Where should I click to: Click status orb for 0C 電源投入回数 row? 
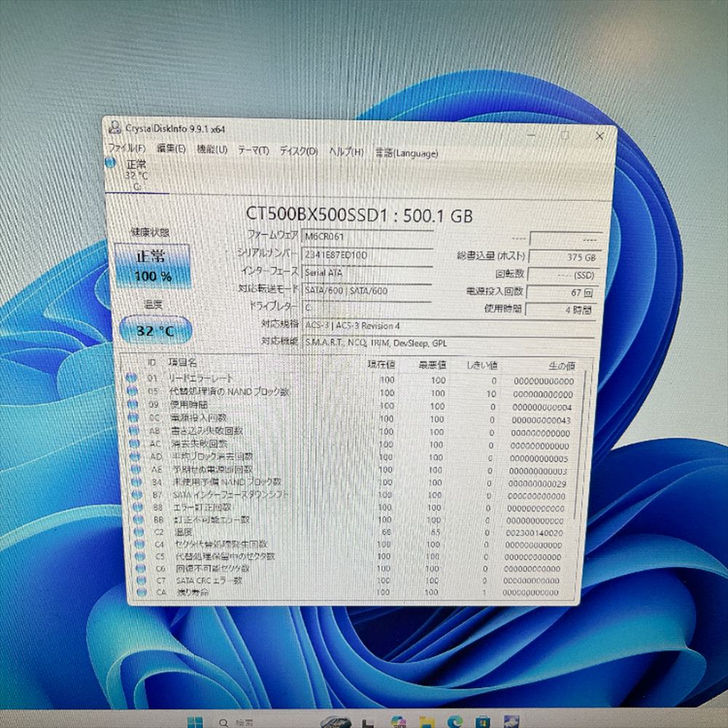(133, 417)
